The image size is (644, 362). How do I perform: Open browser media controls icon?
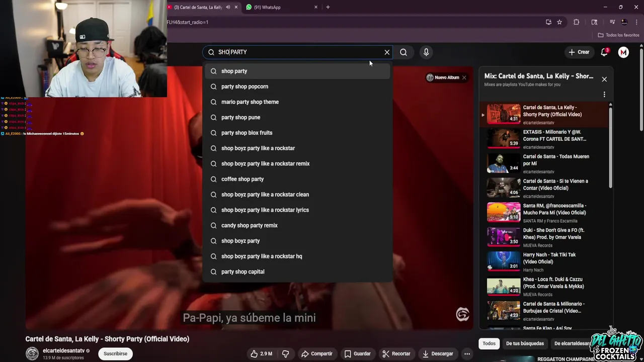point(612,22)
